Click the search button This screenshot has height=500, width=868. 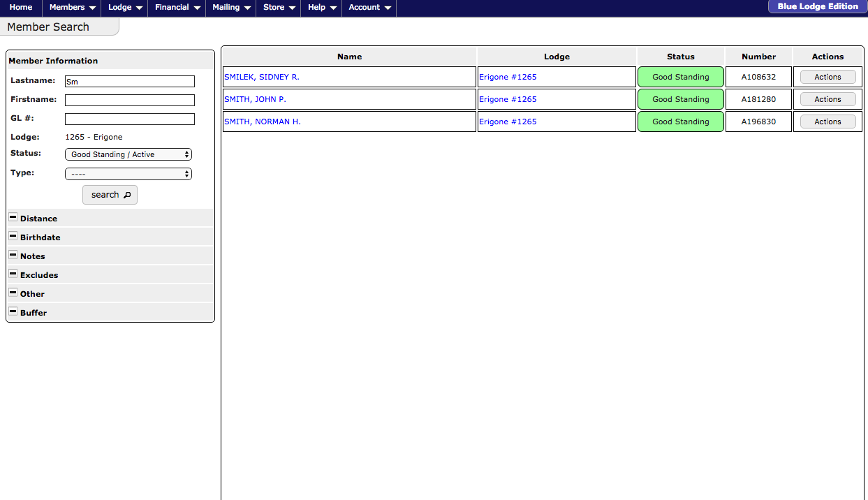(110, 195)
